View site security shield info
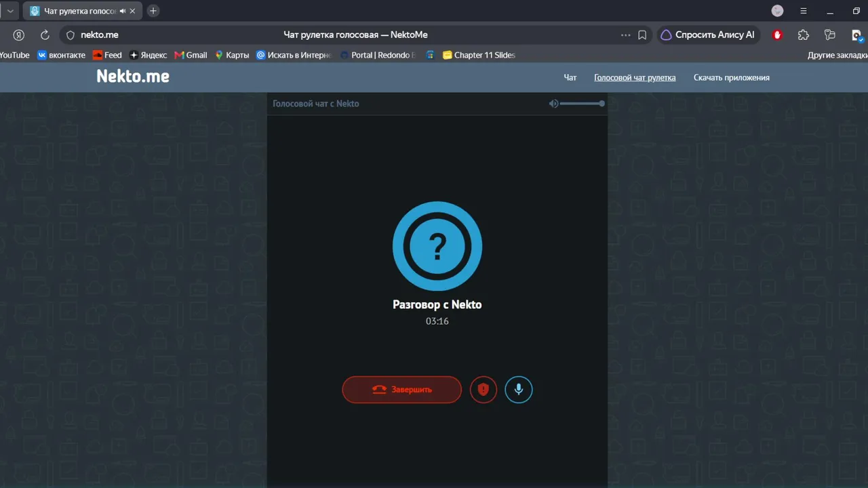Image resolution: width=868 pixels, height=488 pixels. click(70, 35)
